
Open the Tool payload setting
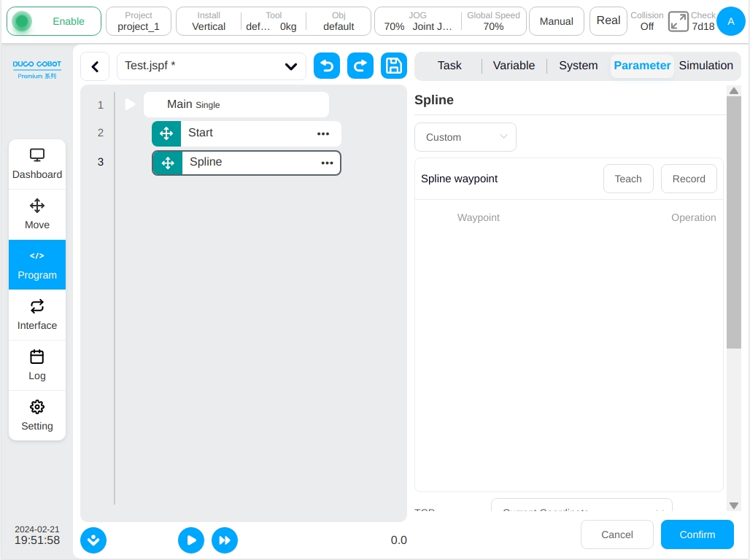click(x=273, y=21)
